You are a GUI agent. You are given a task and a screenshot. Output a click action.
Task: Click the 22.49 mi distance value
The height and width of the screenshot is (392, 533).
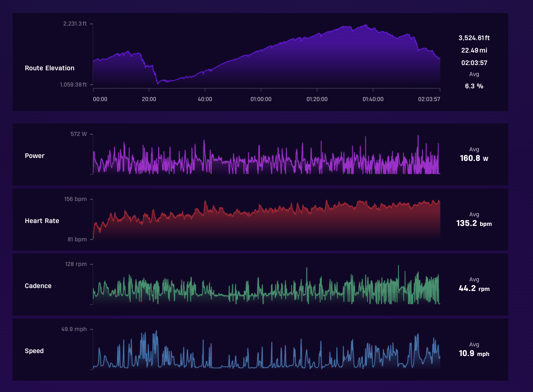pos(474,50)
